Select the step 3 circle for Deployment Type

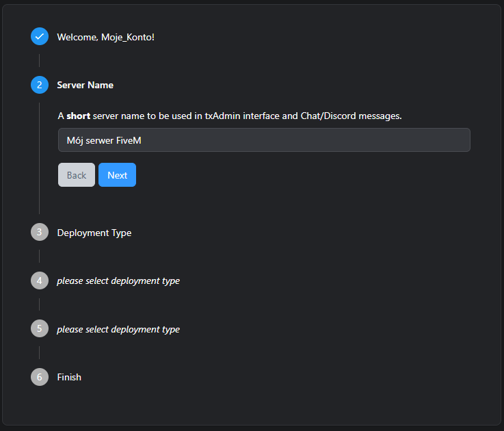click(40, 233)
